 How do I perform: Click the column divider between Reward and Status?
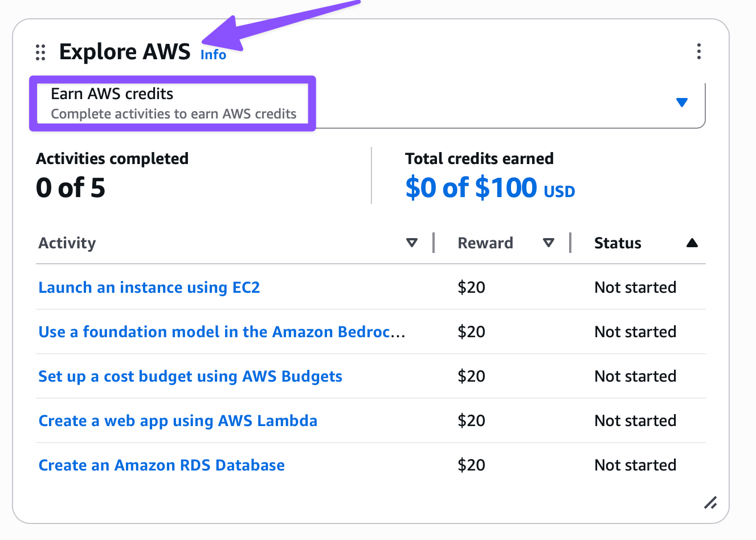point(570,243)
